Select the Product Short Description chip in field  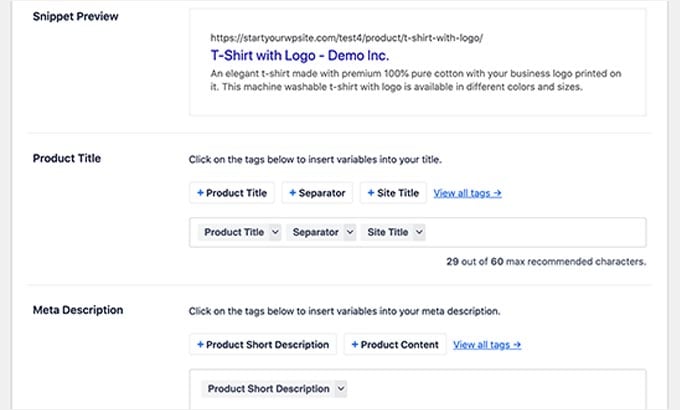(267, 388)
